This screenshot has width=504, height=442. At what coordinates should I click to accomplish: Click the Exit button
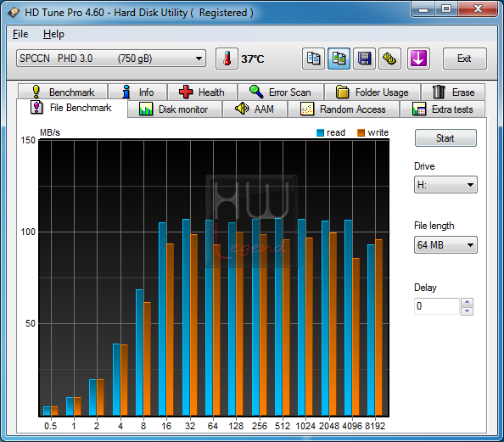pos(464,59)
